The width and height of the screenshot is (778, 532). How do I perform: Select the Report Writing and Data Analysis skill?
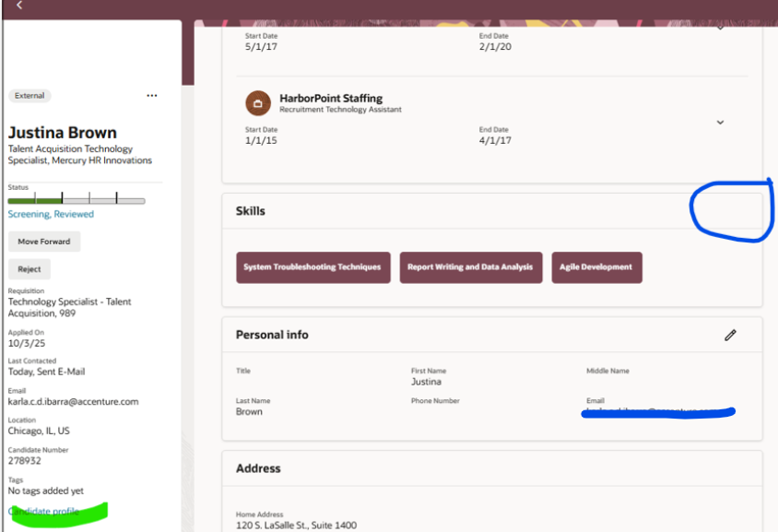[x=471, y=267]
